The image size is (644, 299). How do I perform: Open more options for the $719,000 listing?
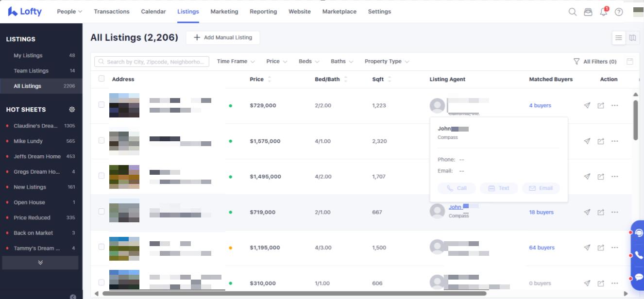pos(615,212)
